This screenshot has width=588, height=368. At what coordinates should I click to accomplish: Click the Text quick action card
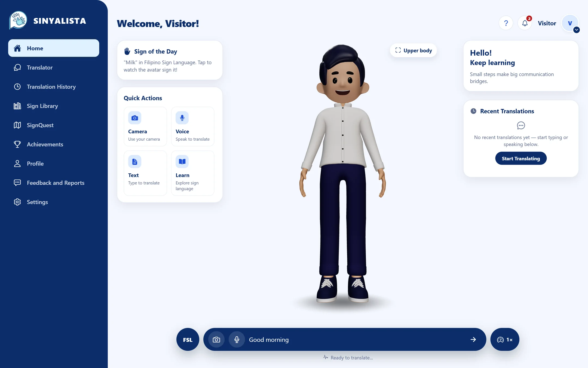point(145,173)
